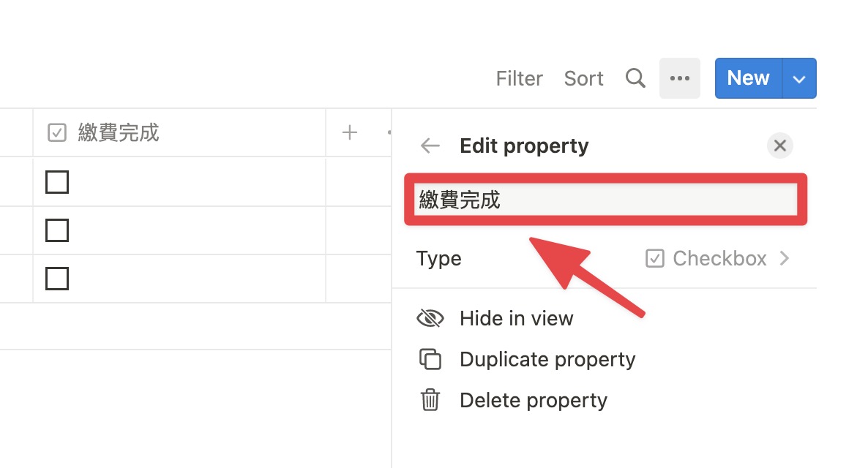The image size is (868, 468).
Task: Open the Type property selector row
Action: (x=605, y=258)
